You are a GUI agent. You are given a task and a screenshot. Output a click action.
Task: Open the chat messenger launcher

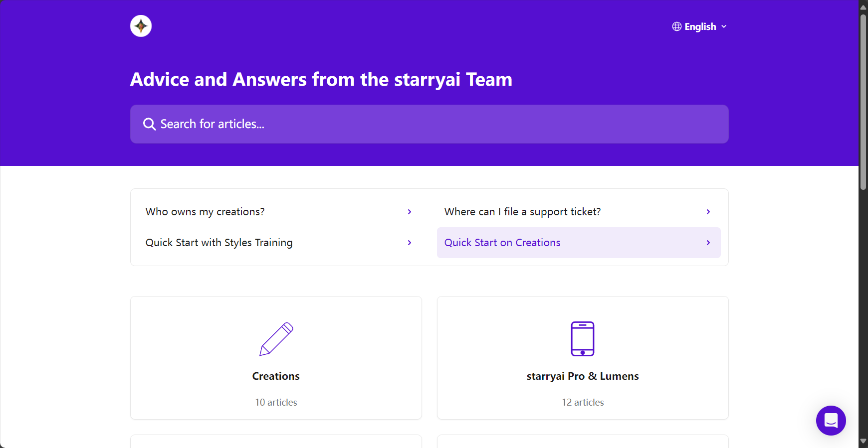831,421
